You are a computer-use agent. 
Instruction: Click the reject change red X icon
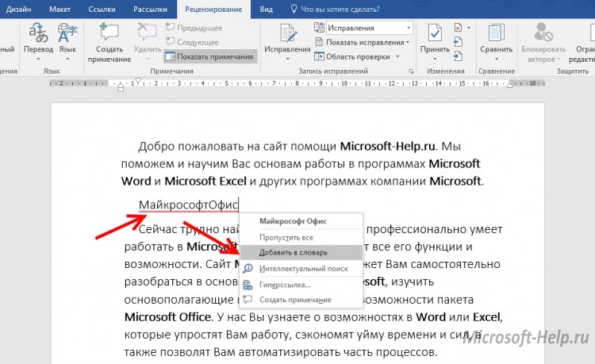(x=458, y=28)
